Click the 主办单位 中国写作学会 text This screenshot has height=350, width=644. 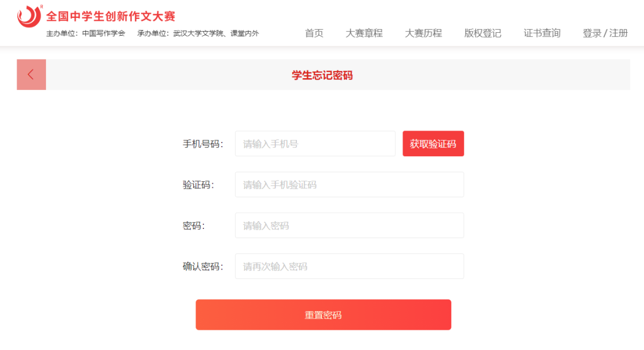tap(85, 33)
